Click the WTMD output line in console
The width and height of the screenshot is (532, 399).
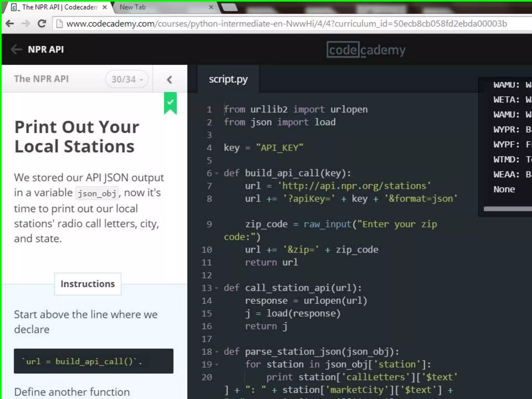point(513,159)
